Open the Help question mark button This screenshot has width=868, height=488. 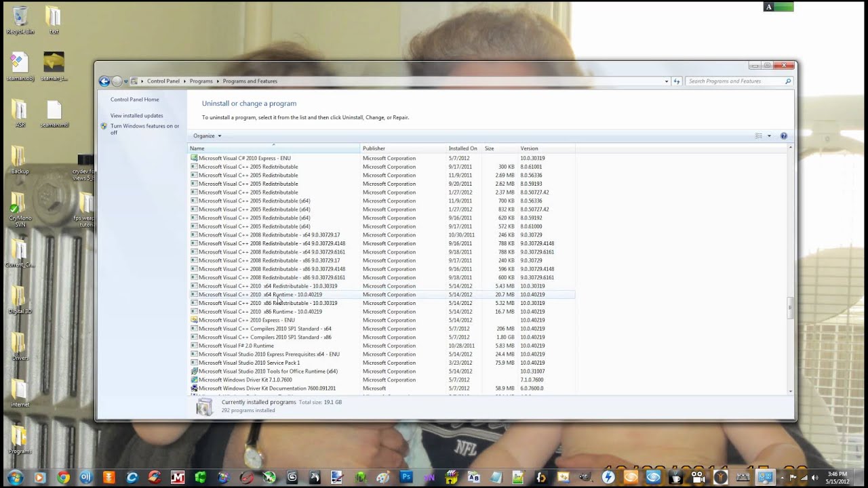click(784, 136)
